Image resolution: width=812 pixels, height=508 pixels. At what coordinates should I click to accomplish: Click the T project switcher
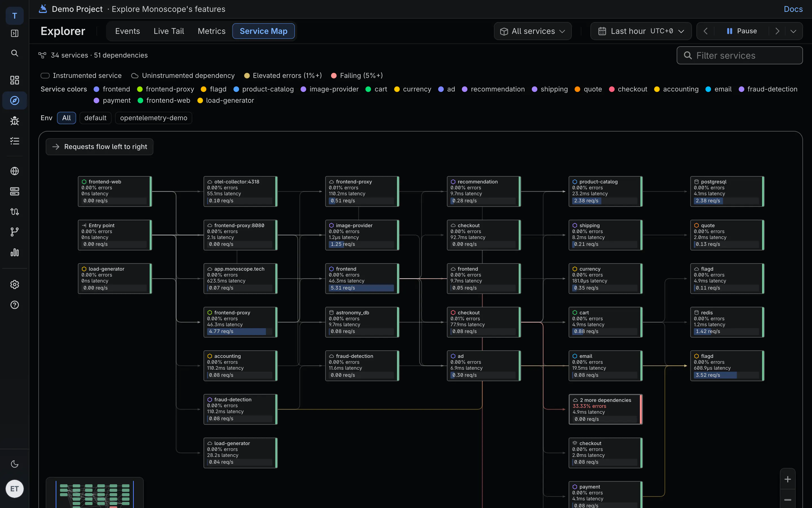[x=14, y=16]
